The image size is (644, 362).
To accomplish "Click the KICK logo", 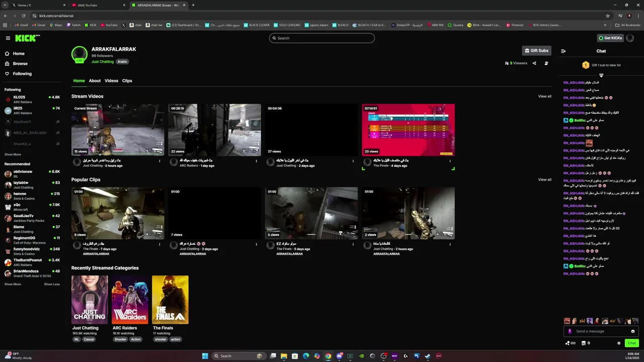I will 27,38.
